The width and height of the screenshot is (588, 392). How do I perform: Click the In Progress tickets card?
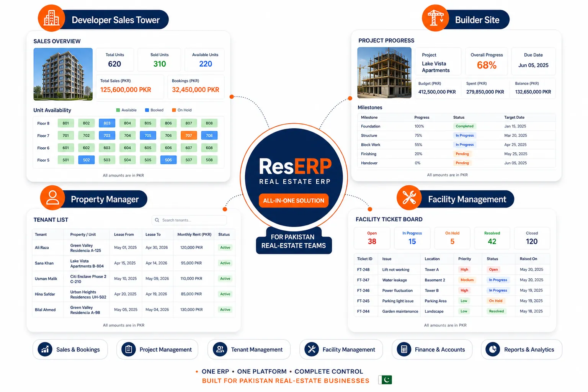412,238
